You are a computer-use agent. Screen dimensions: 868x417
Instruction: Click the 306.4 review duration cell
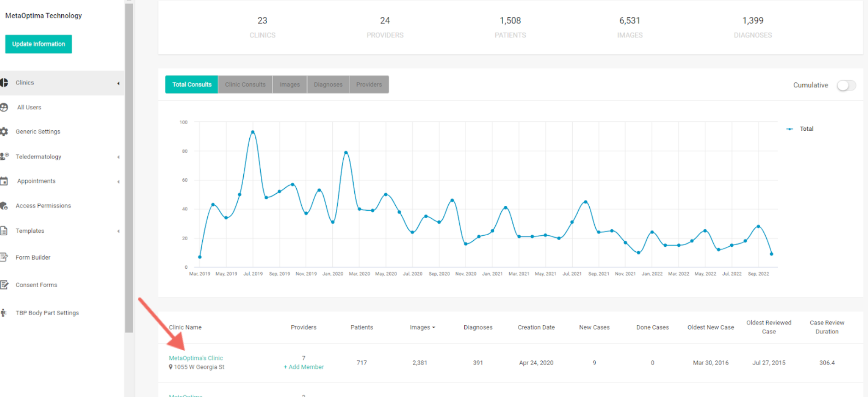click(827, 363)
